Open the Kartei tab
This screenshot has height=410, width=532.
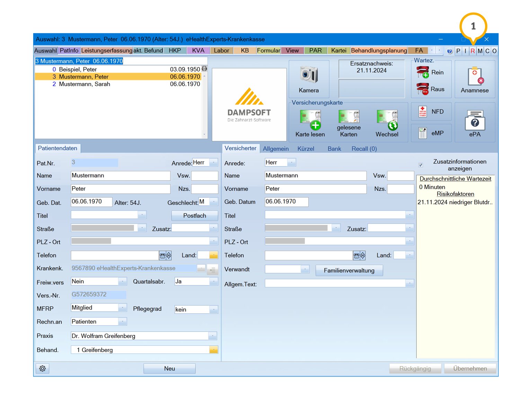coord(338,51)
